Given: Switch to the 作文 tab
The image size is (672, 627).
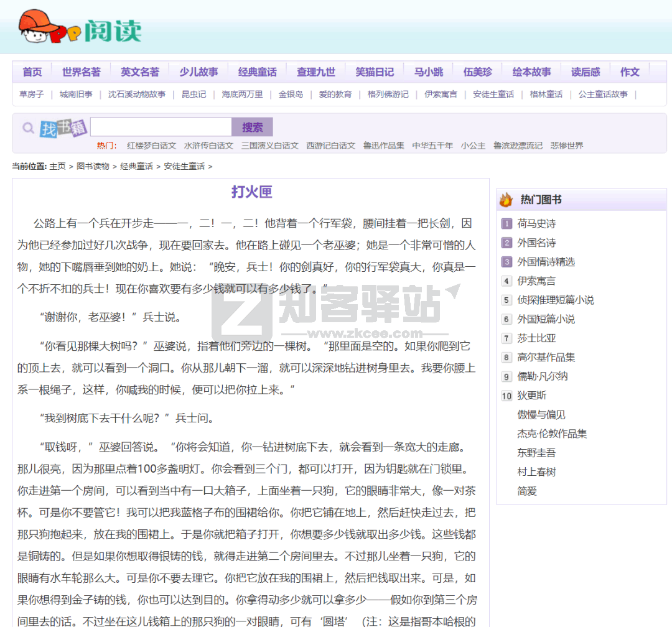Looking at the screenshot, I should point(629,72).
